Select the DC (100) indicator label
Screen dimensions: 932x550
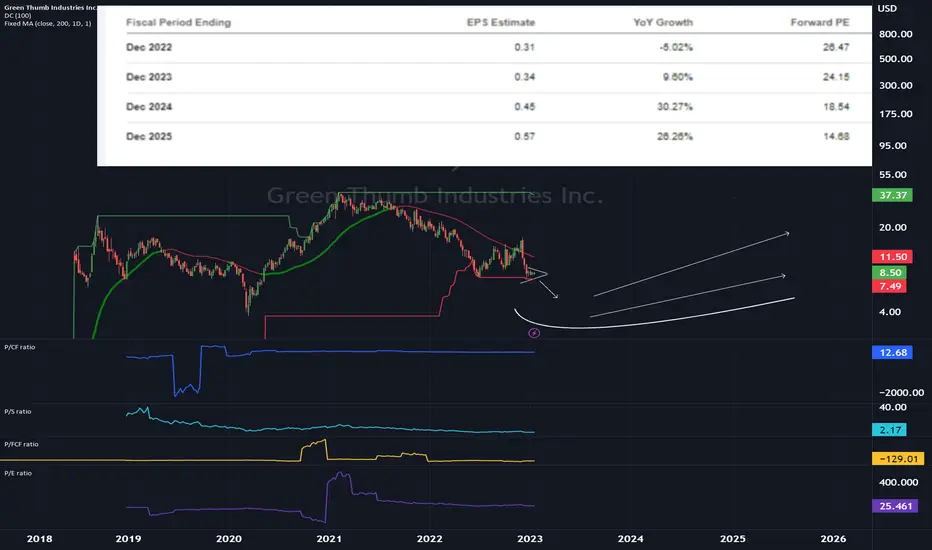(17, 15)
